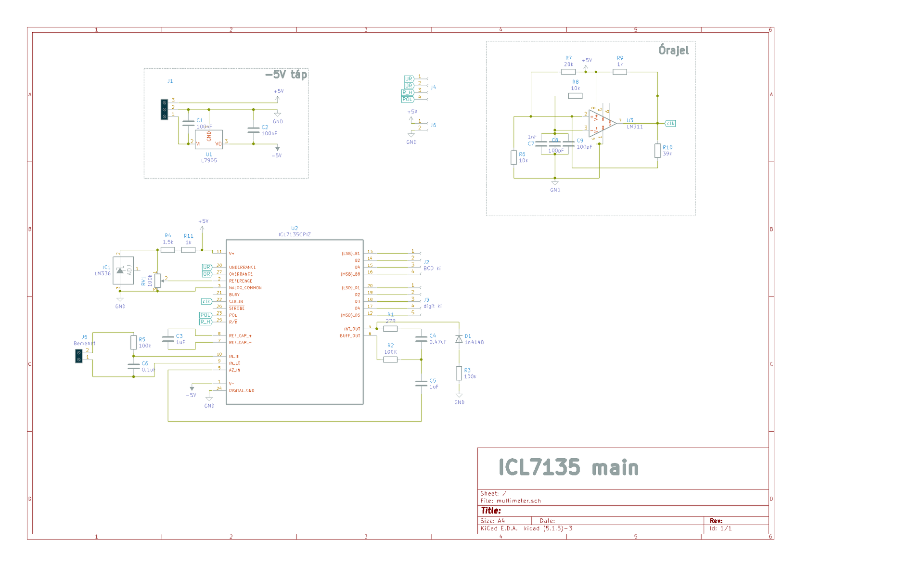The image size is (924, 566).
Task: Click the J5 Bemenet input connector
Action: coord(79,356)
